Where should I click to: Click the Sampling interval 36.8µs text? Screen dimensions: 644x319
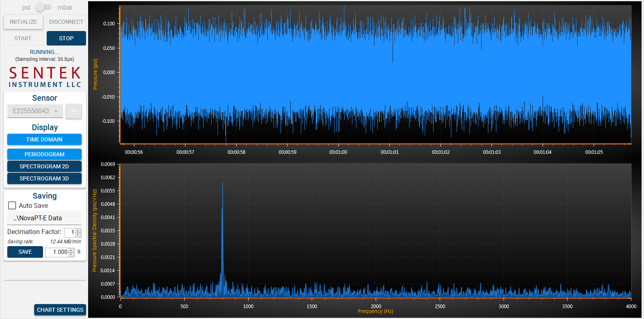point(45,59)
